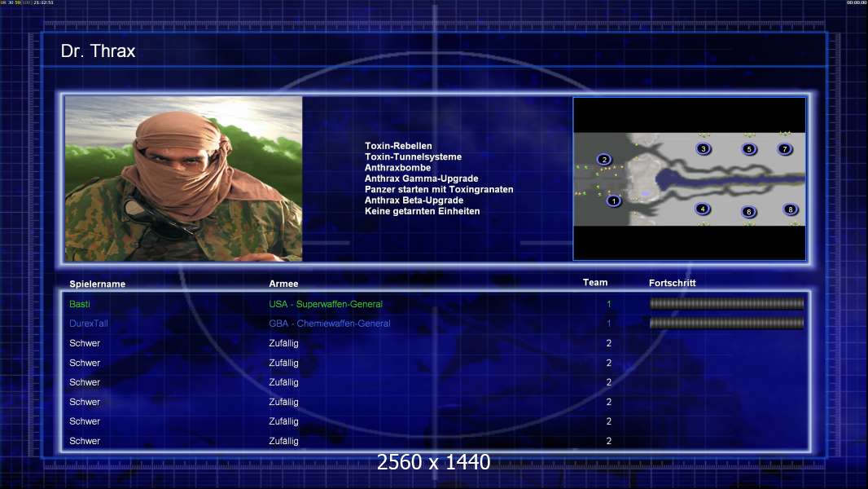Click start position marker 3 on map

(704, 149)
